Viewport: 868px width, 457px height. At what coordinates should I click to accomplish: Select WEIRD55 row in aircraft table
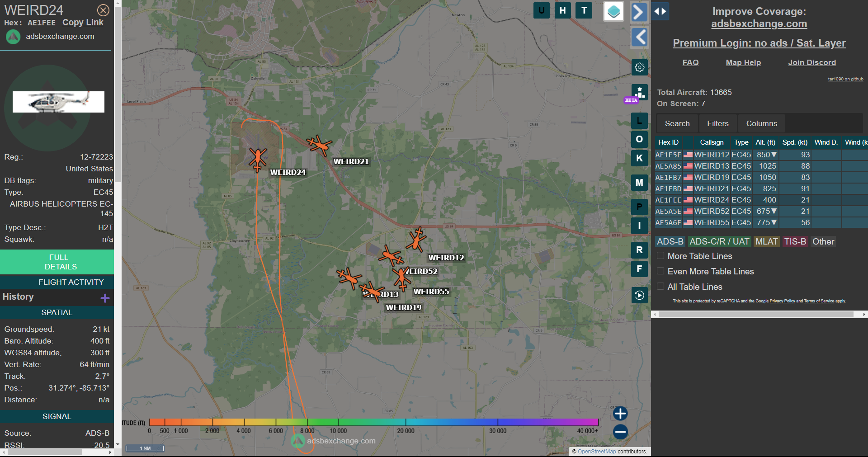[761, 222]
